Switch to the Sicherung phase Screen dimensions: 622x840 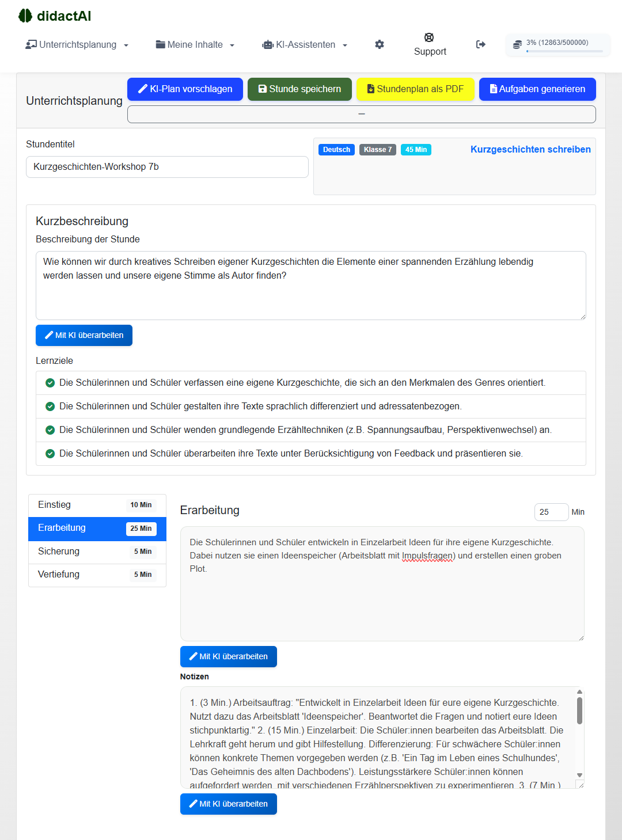[x=97, y=552]
